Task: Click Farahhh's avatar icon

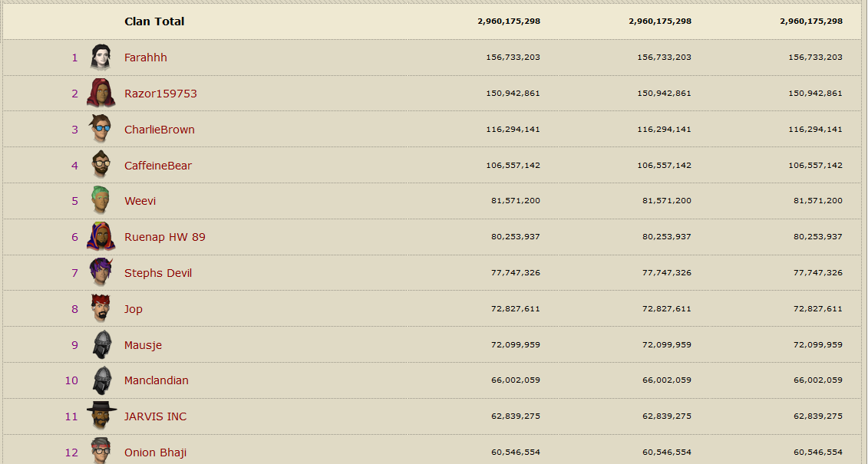Action: [101, 58]
